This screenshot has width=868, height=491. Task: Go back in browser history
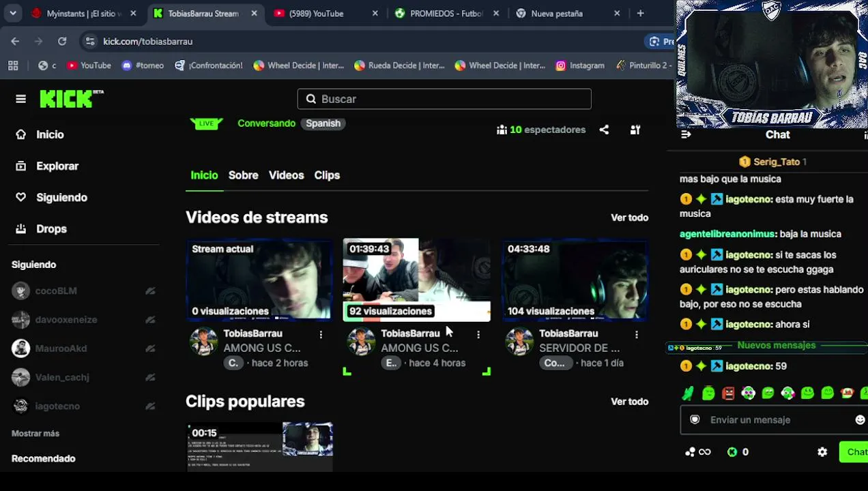[x=15, y=42]
